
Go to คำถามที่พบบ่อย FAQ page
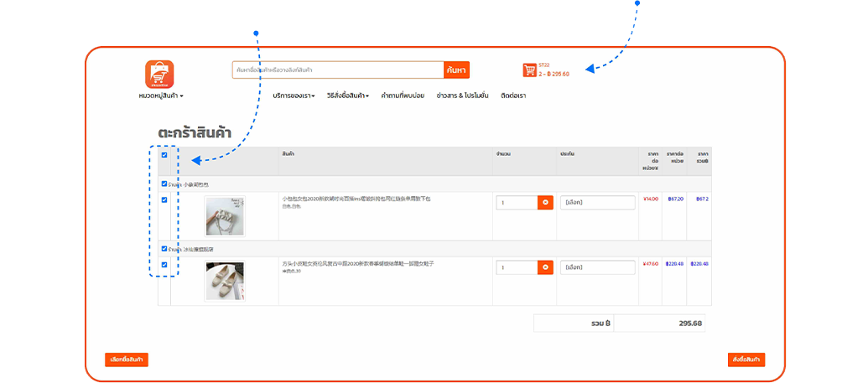403,96
